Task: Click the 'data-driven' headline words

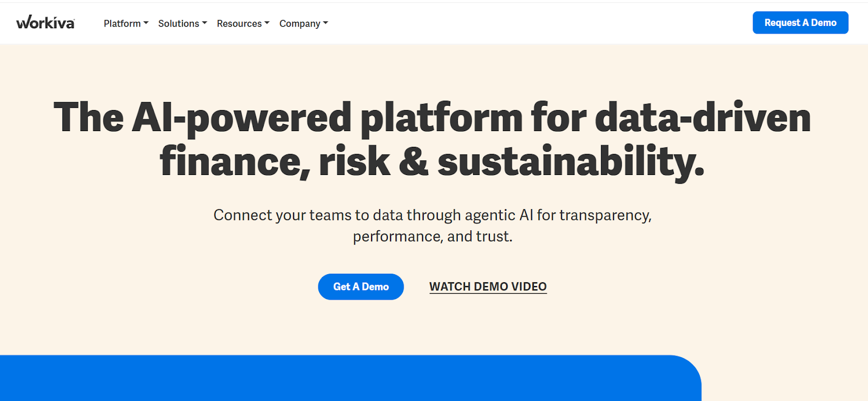Action: click(703, 118)
